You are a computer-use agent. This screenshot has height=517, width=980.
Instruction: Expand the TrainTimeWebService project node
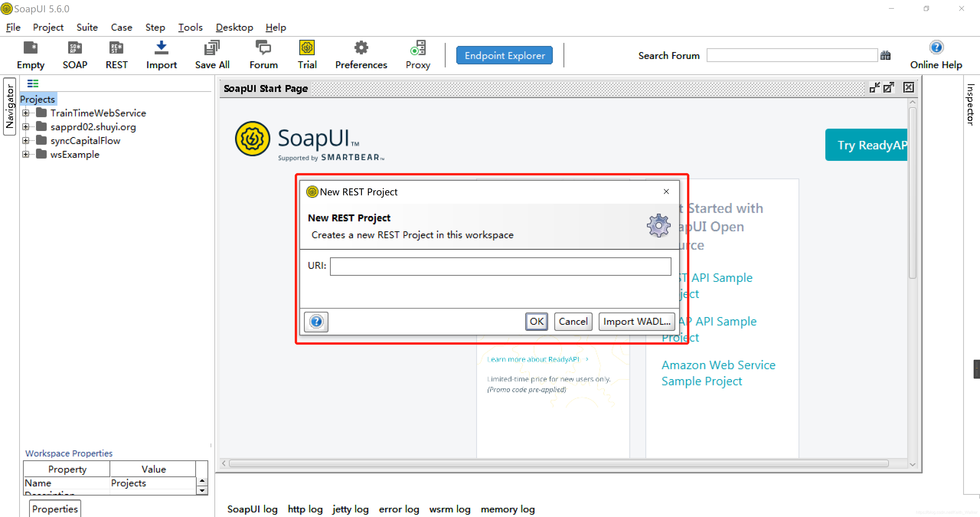click(26, 113)
